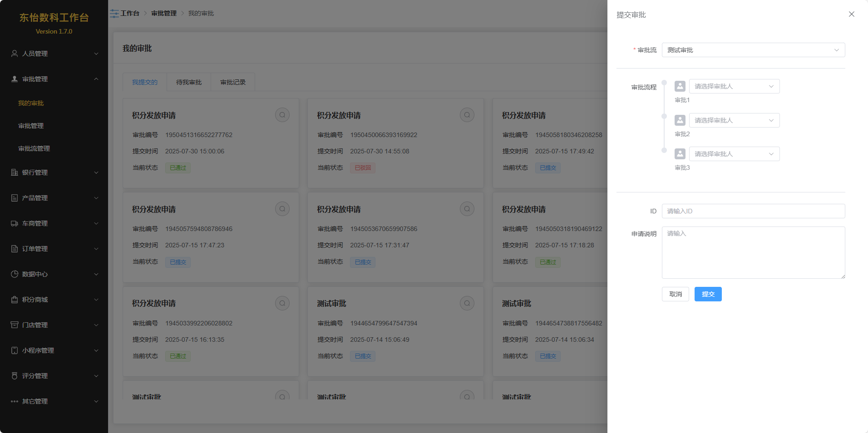Open the 审批2 approver selector
The height and width of the screenshot is (433, 868).
click(734, 120)
